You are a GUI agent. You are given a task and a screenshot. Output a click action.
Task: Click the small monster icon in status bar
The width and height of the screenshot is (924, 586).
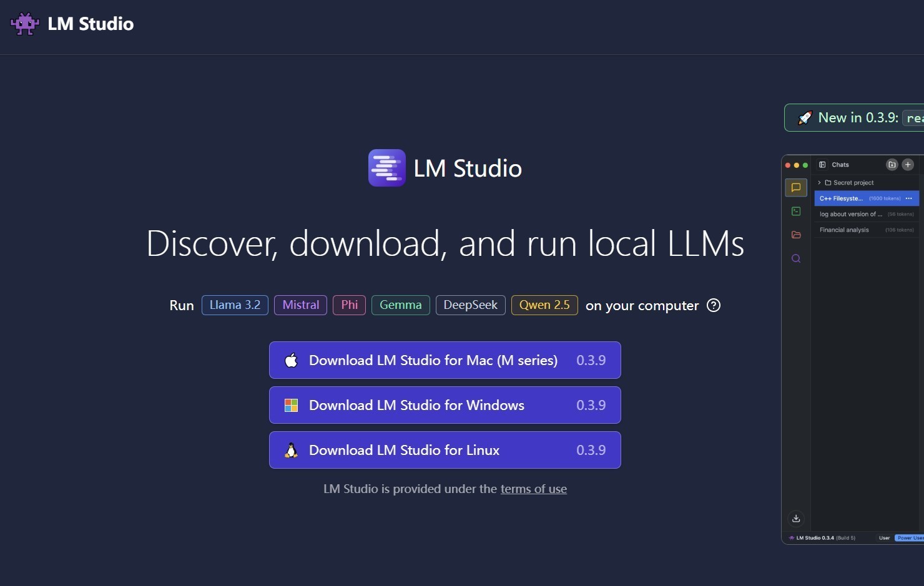click(x=792, y=537)
